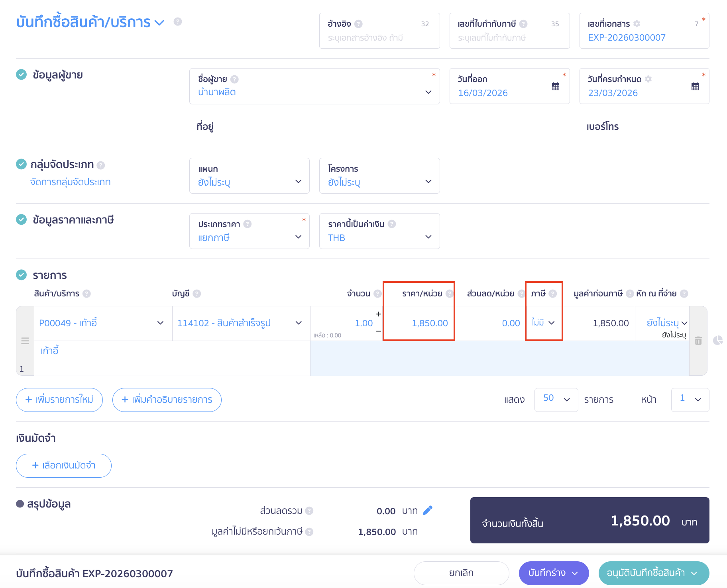Click the จัดการกลุ่มจัดประเภท link
Image resolution: width=727 pixels, height=588 pixels.
[x=70, y=182]
